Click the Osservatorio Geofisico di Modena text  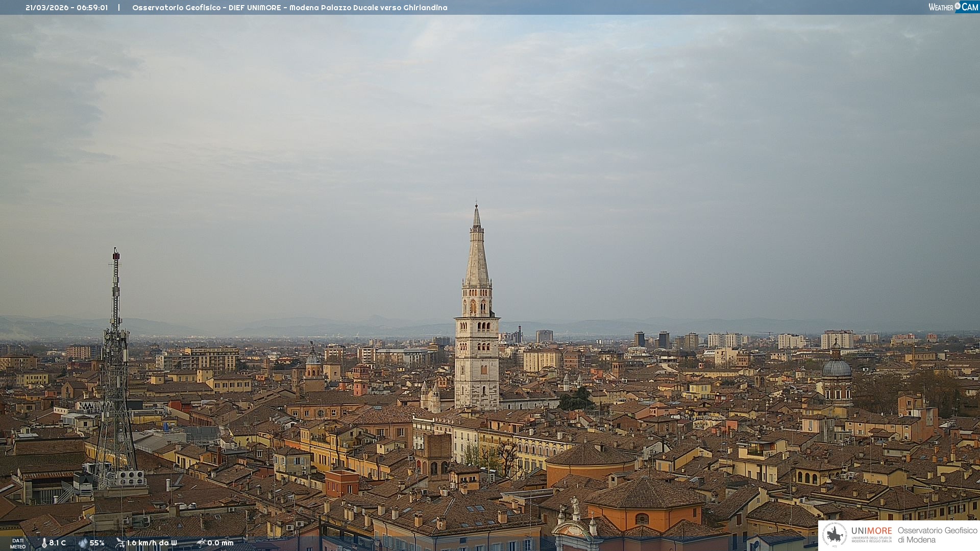(937, 535)
